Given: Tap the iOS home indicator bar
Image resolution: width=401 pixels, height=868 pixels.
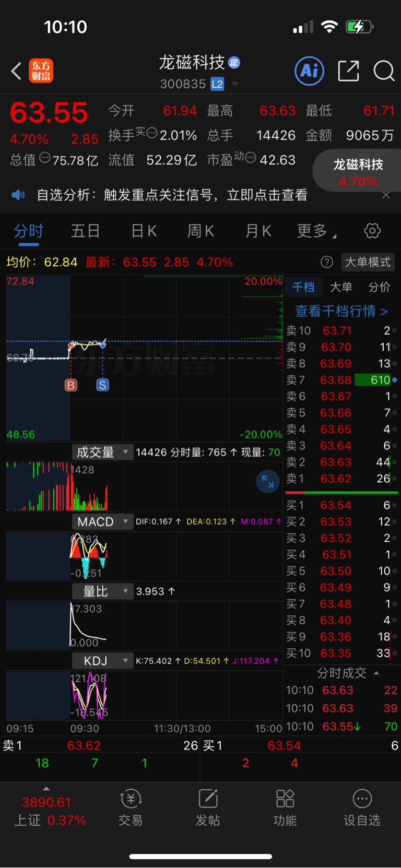Looking at the screenshot, I should (200, 857).
